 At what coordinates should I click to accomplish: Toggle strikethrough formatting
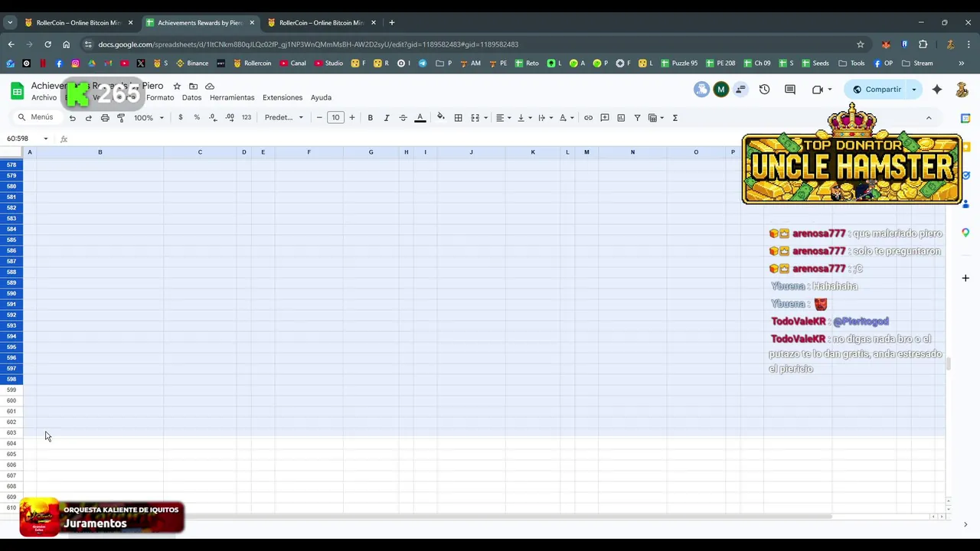pos(403,118)
